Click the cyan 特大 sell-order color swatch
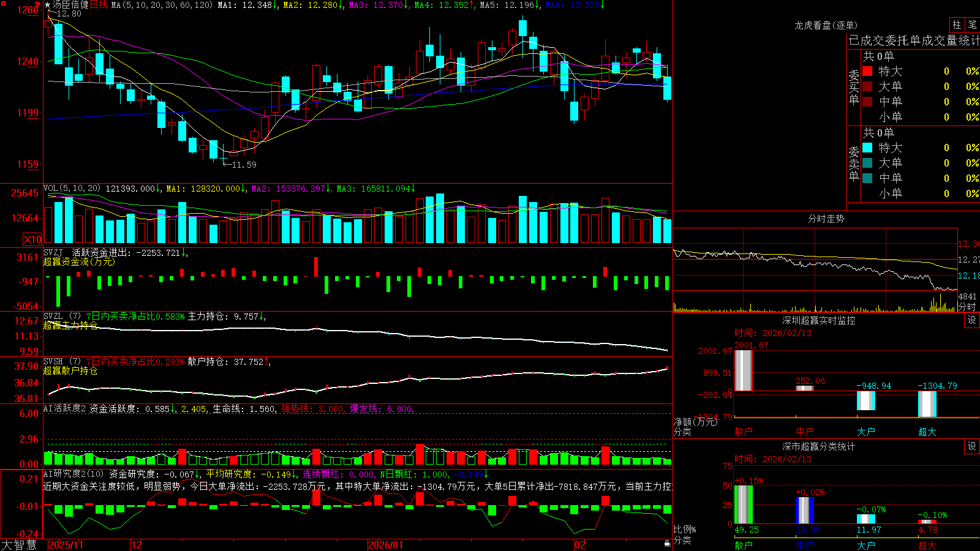 point(867,148)
